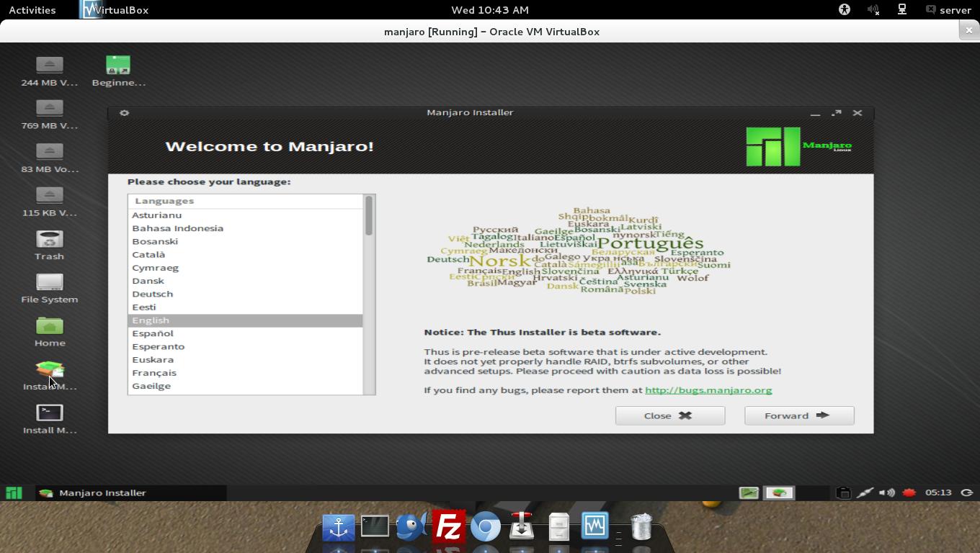Pick Dansk from the language list

click(246, 281)
